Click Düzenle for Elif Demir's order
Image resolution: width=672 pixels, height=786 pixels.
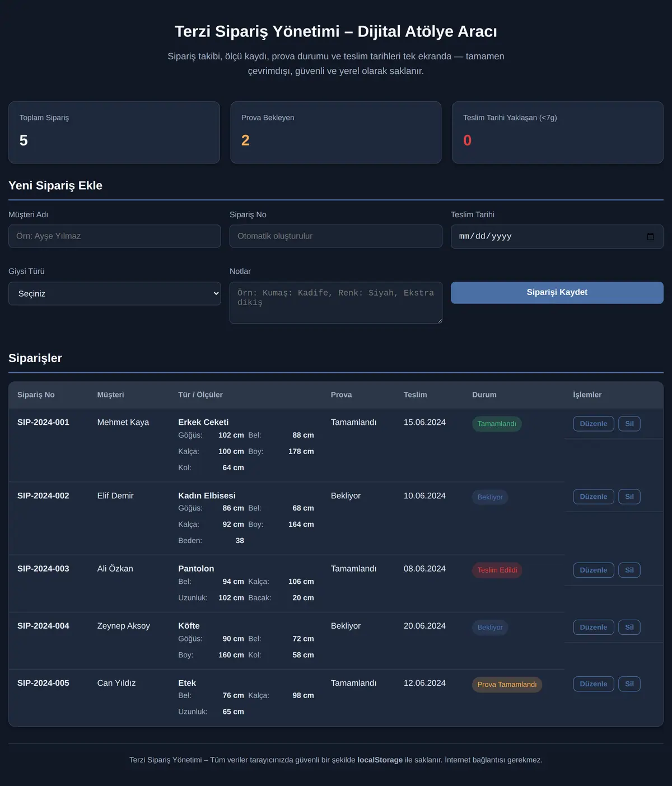[594, 497]
